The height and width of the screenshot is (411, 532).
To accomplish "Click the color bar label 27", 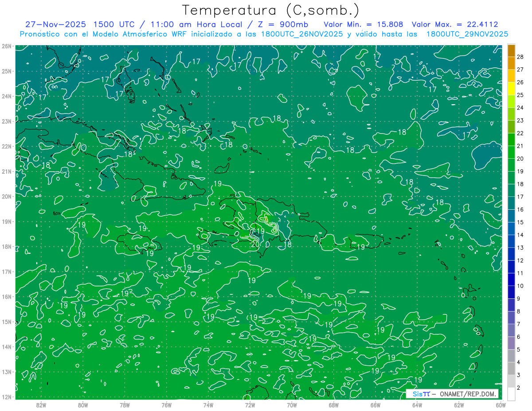I will point(520,70).
